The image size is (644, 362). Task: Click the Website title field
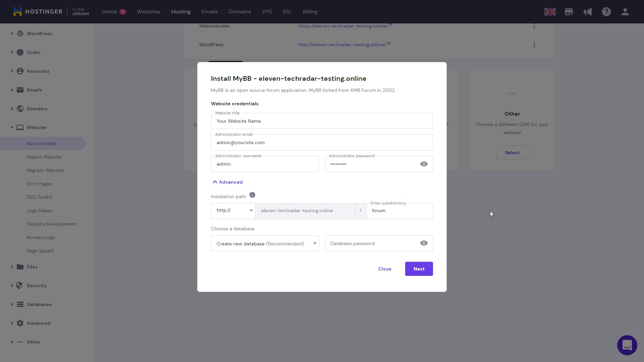click(x=322, y=121)
